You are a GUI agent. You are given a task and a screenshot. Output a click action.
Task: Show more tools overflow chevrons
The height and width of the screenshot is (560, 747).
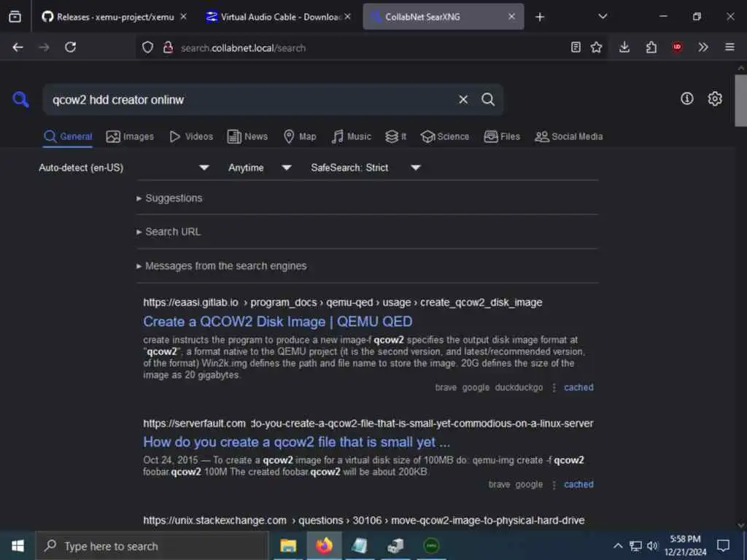(703, 47)
